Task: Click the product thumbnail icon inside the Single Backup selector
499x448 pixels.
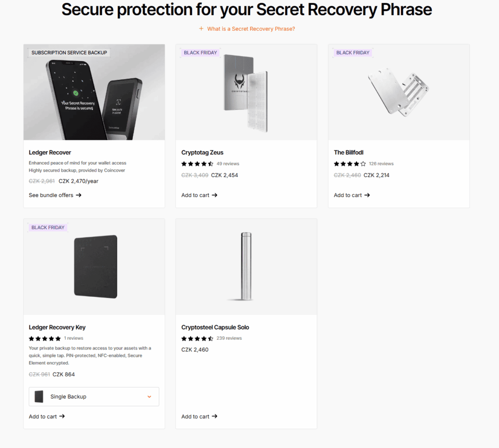Action: pos(39,396)
